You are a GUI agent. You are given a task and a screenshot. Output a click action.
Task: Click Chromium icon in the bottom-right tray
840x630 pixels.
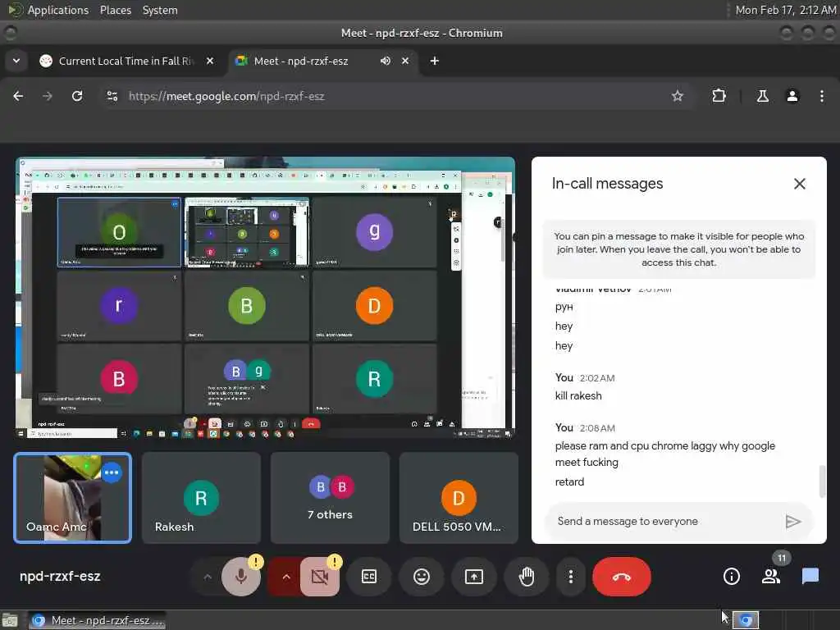(746, 620)
